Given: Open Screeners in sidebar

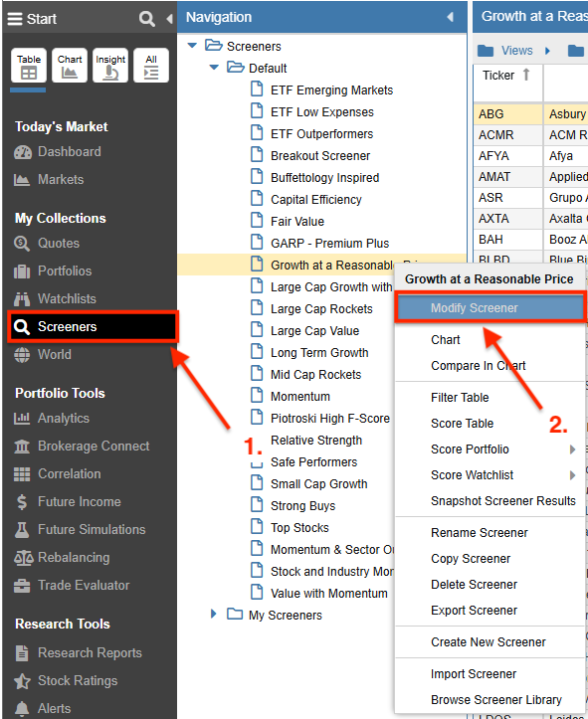Looking at the screenshot, I should (x=94, y=326).
